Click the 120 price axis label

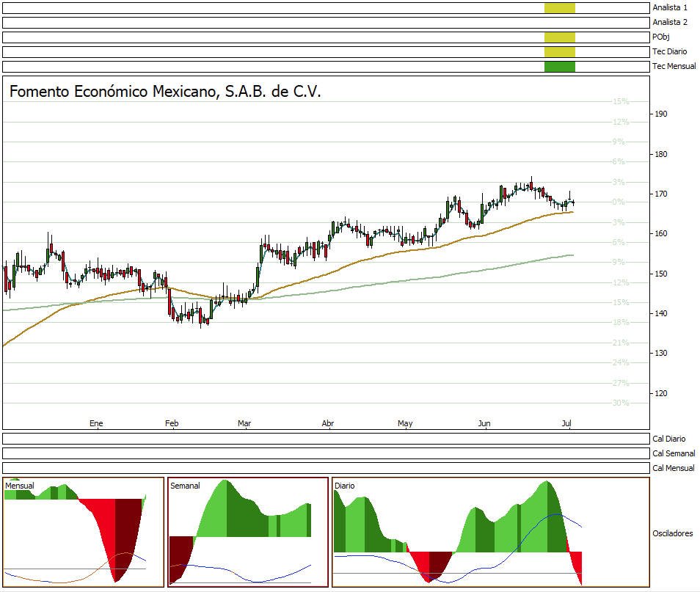(660, 394)
